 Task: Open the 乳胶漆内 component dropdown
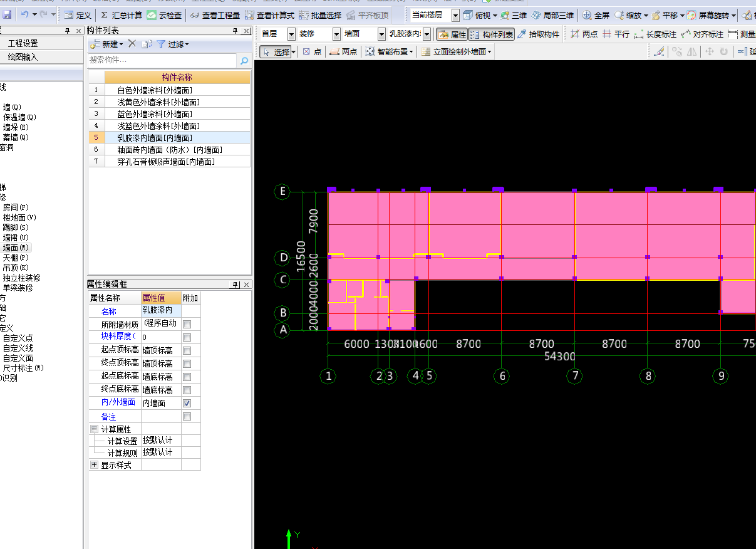[x=427, y=34]
